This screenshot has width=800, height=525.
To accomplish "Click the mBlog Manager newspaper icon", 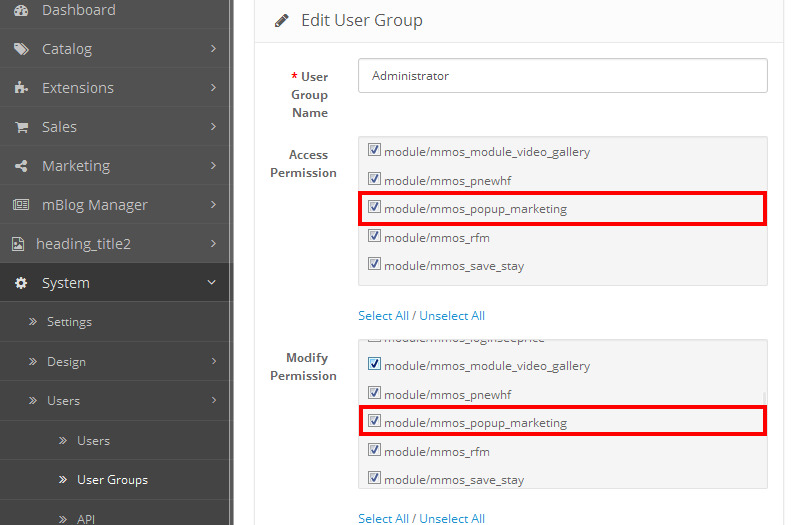I will click(x=21, y=205).
